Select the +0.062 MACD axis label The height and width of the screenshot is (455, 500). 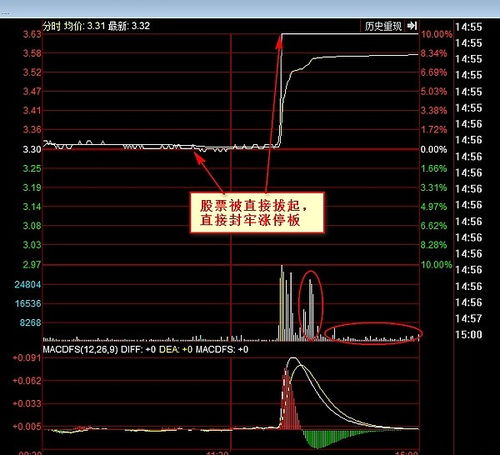[27, 381]
